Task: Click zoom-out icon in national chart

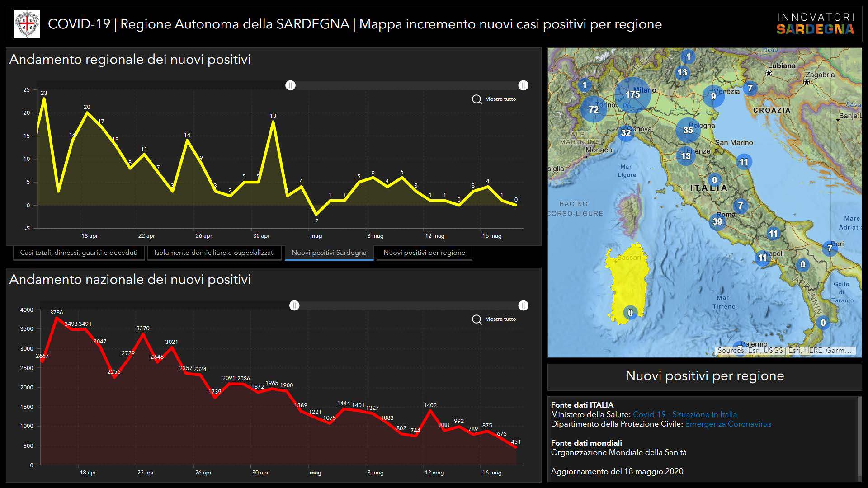Action: 476,319
